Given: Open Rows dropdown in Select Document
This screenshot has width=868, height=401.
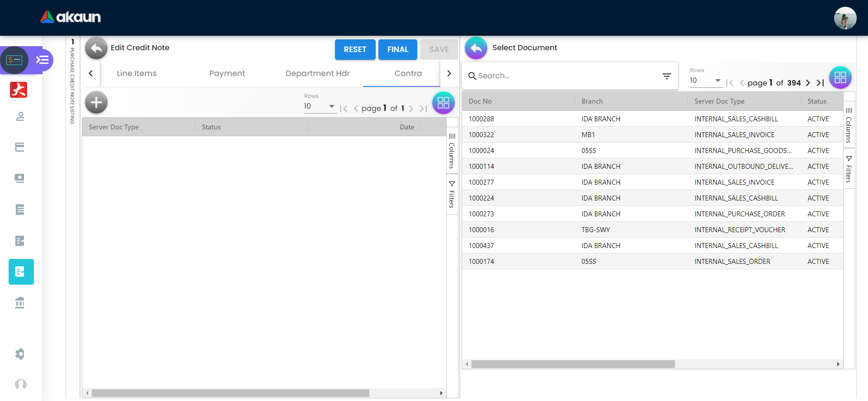Looking at the screenshot, I should [x=705, y=81].
